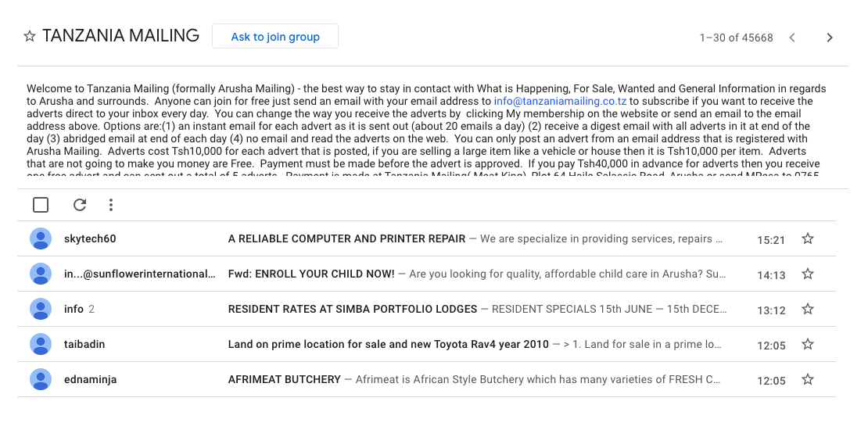868x430 pixels.
Task: Click the refresh conversations icon
Action: [80, 205]
